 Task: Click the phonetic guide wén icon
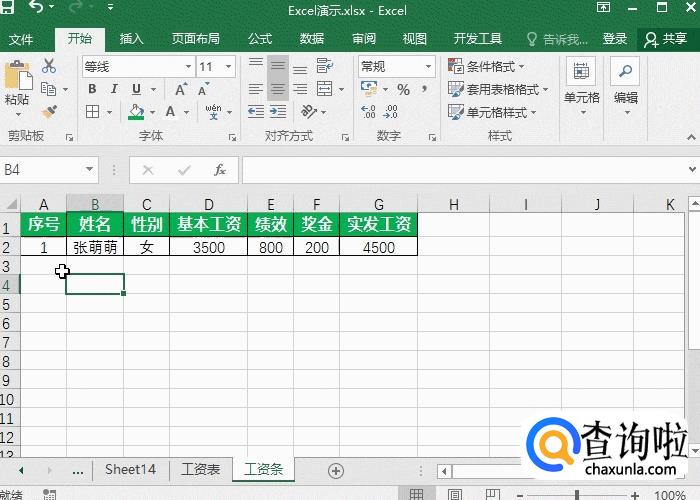click(213, 112)
